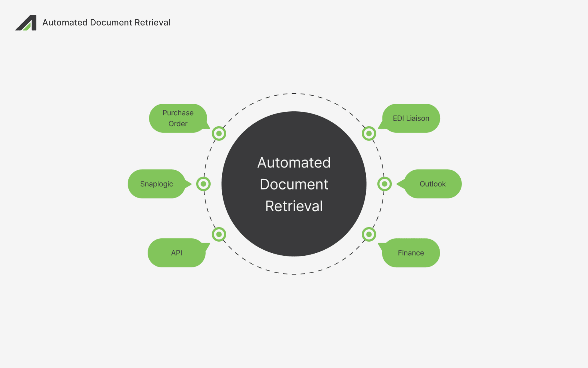This screenshot has width=588, height=368.
Task: Expand the Finance bubble details
Action: tap(410, 253)
